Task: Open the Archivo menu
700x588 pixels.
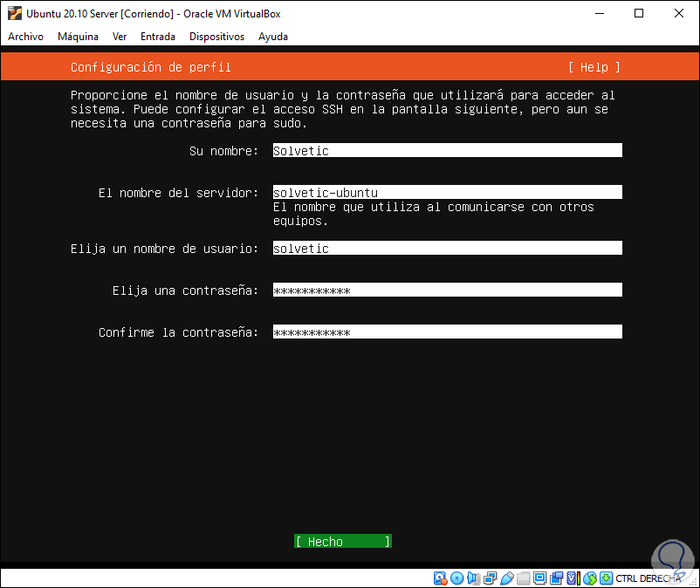Action: pyautogui.click(x=25, y=37)
